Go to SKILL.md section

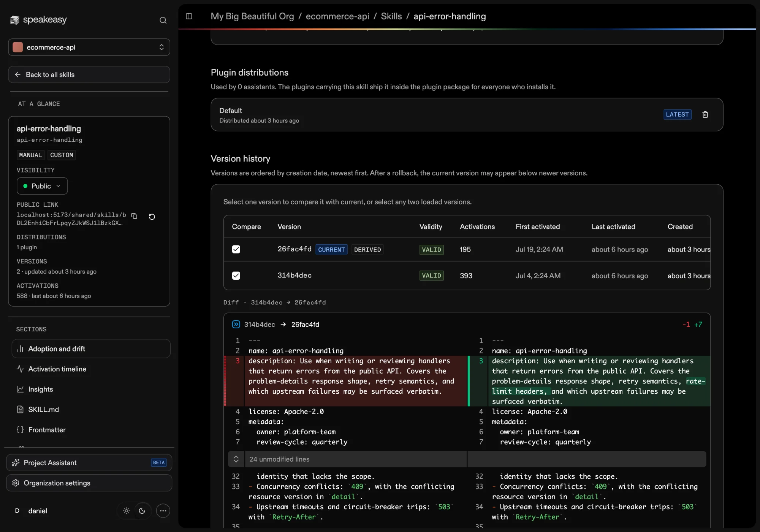click(x=91, y=409)
